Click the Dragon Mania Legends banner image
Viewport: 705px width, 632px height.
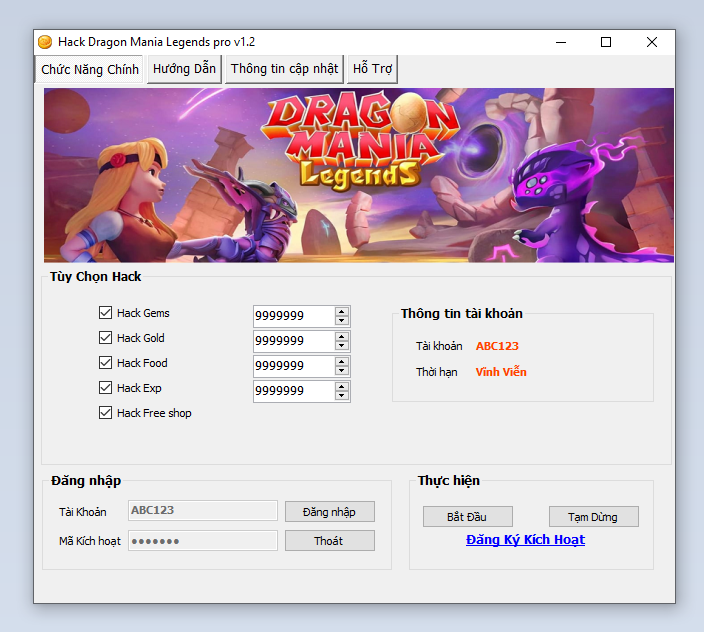point(358,175)
